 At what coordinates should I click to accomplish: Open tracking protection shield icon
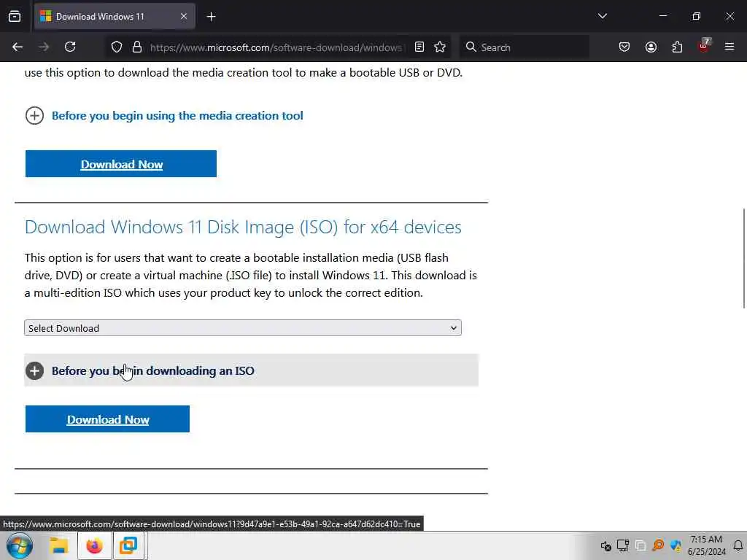[x=117, y=47]
